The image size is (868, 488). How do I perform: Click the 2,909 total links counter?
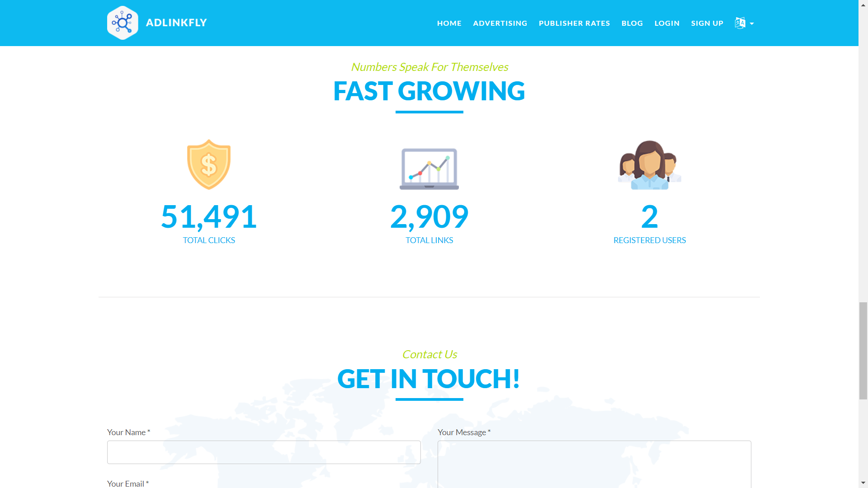[429, 216]
